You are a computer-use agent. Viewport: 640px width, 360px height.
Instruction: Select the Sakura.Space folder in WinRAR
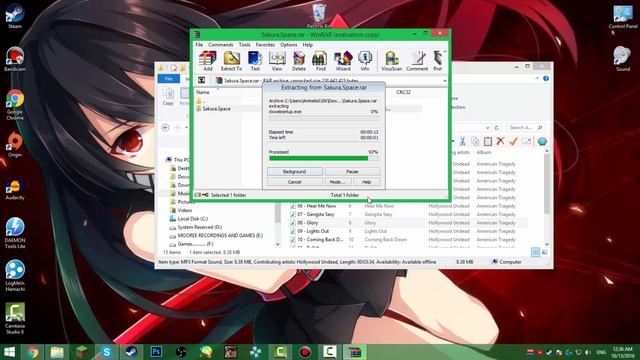coord(216,109)
